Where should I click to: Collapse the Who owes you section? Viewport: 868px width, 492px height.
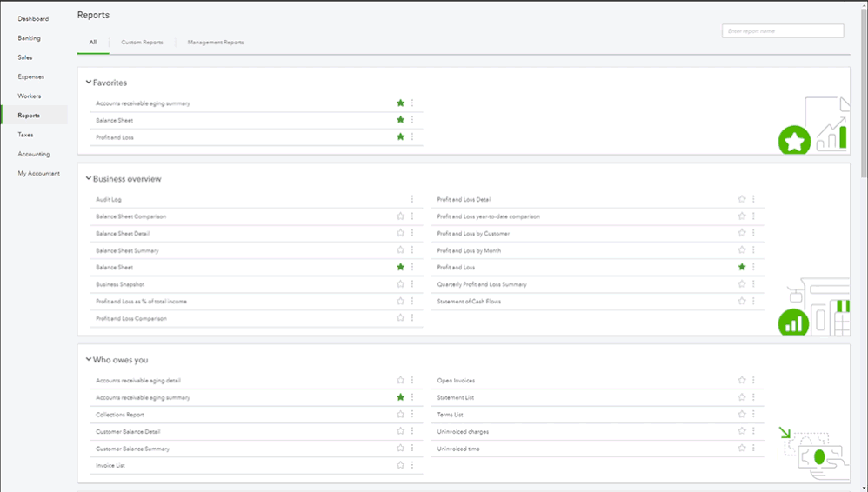pos(88,359)
